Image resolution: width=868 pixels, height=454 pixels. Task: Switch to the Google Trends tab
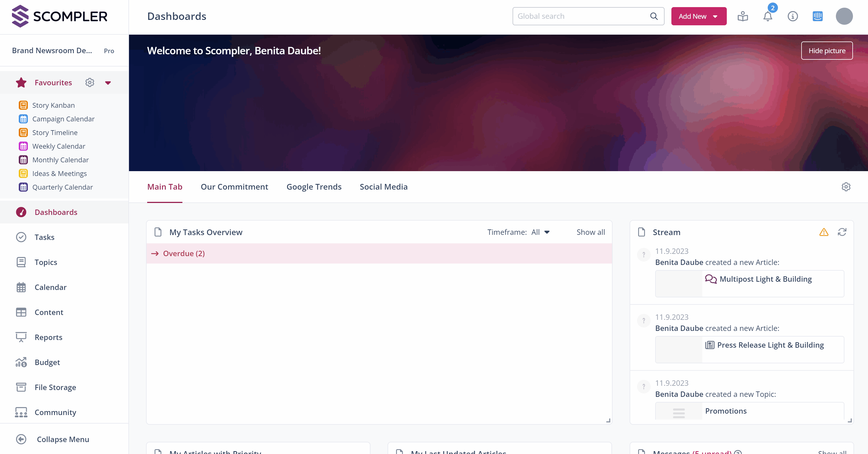[314, 187]
